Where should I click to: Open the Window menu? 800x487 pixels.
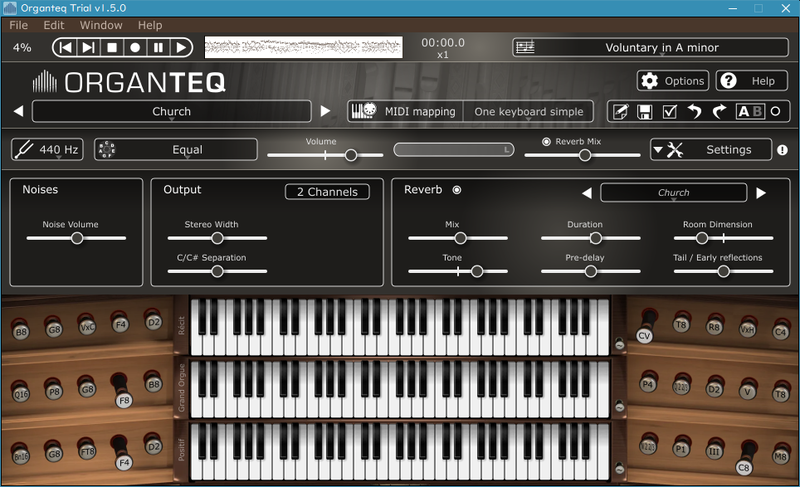(x=101, y=25)
